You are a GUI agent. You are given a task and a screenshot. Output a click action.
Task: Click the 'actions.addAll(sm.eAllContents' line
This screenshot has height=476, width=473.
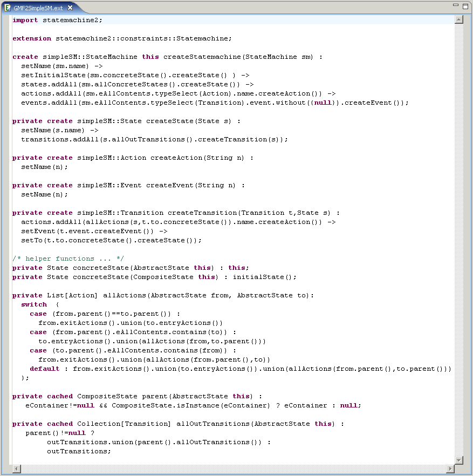tap(179, 93)
